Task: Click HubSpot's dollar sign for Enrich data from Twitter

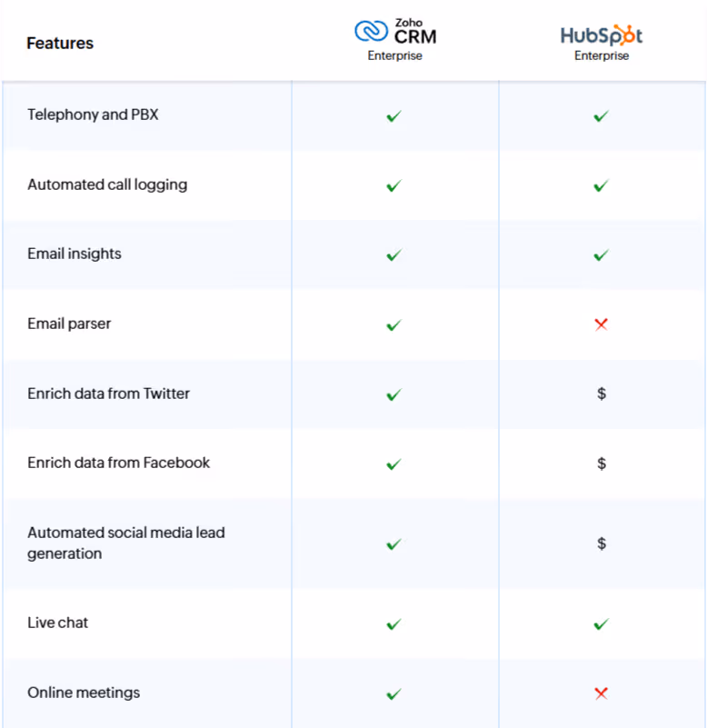Action: pos(602,394)
